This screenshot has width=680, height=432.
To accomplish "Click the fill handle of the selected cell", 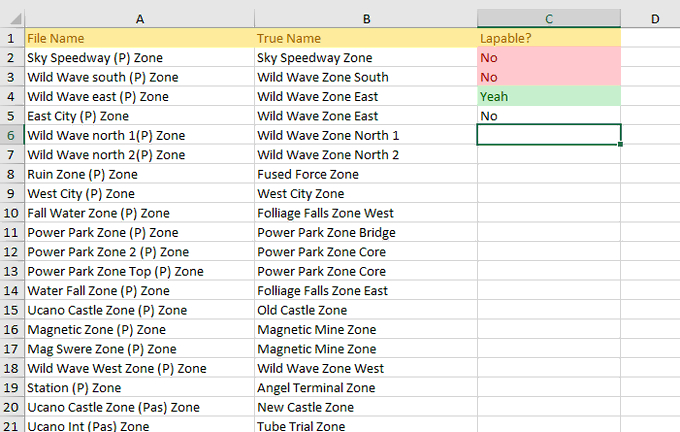I will click(621, 145).
